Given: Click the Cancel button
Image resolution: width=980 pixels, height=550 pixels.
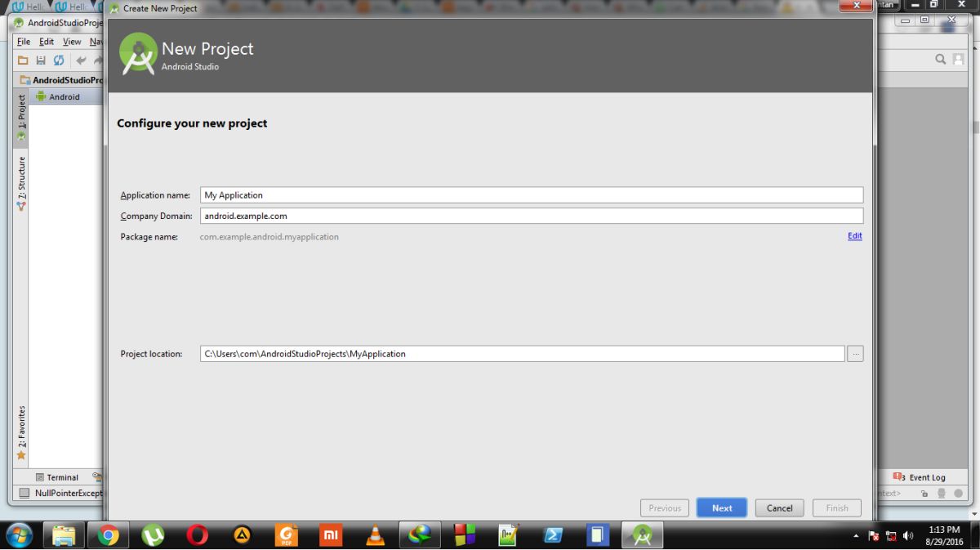Looking at the screenshot, I should pyautogui.click(x=779, y=508).
